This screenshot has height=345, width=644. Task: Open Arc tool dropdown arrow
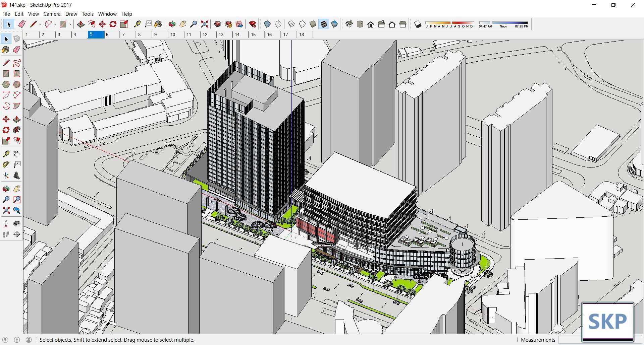[x=55, y=24]
